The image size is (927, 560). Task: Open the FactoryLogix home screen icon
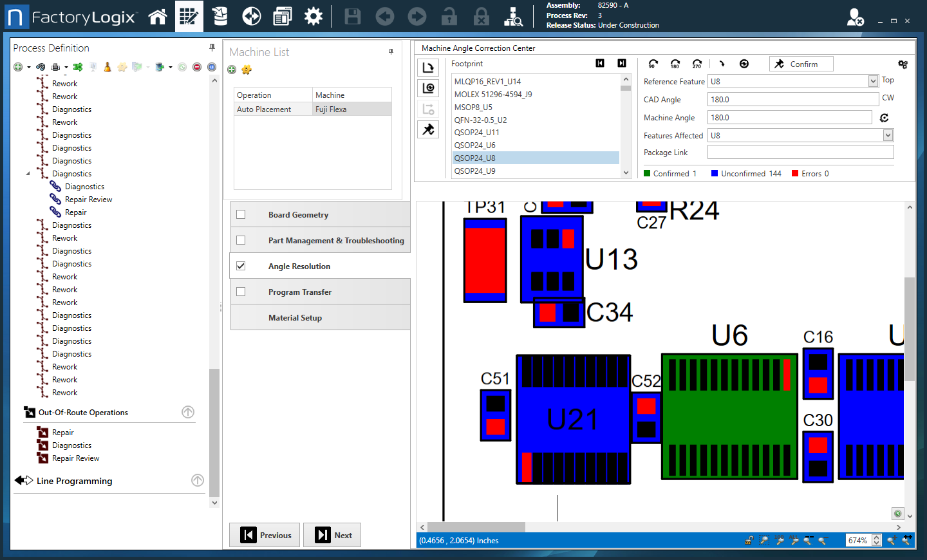158,16
